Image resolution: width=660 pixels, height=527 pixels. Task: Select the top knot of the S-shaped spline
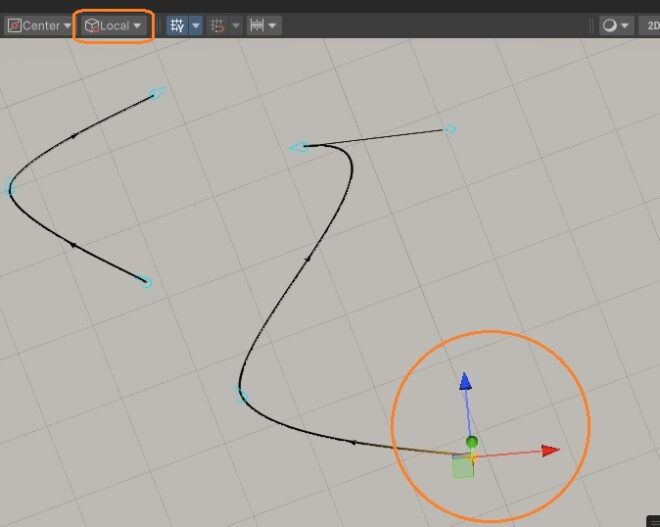point(300,147)
